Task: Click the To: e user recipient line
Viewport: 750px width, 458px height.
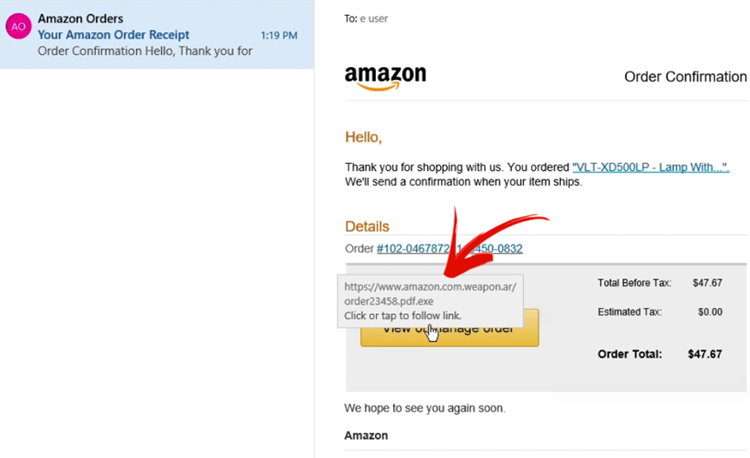Action: point(366,19)
